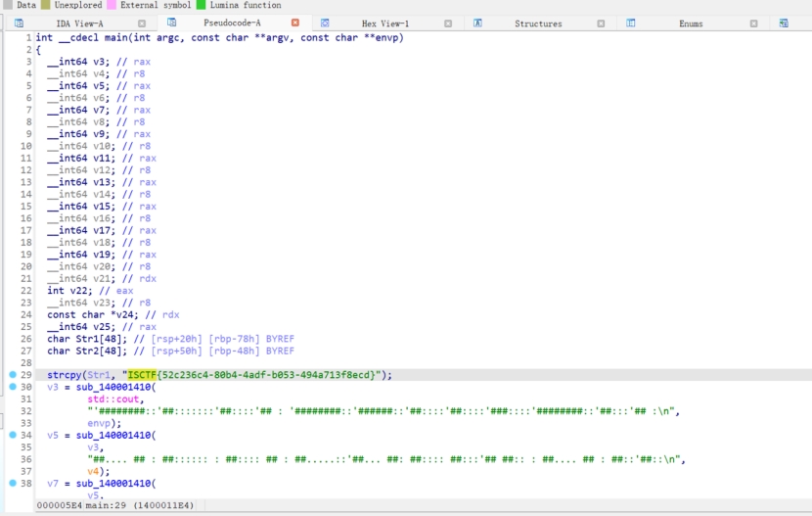Click the Enums tab icon

[x=631, y=23]
